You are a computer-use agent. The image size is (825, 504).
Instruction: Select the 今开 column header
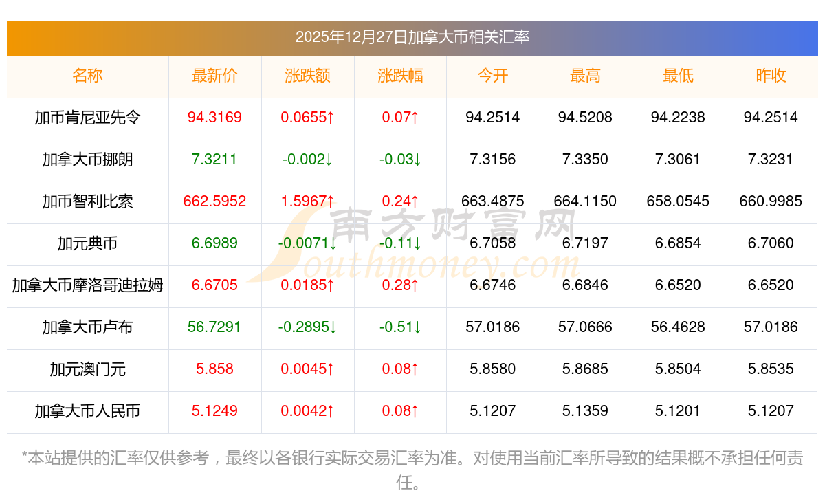click(x=493, y=76)
